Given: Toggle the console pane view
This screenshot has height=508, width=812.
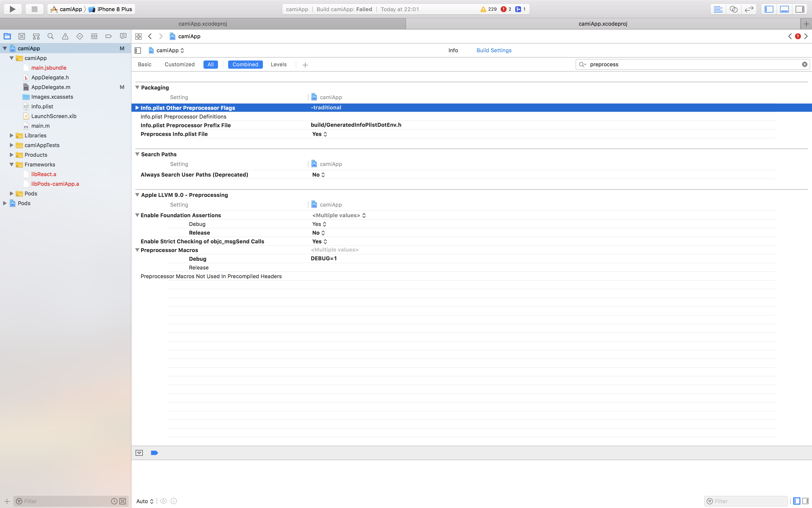Looking at the screenshot, I should [x=805, y=501].
